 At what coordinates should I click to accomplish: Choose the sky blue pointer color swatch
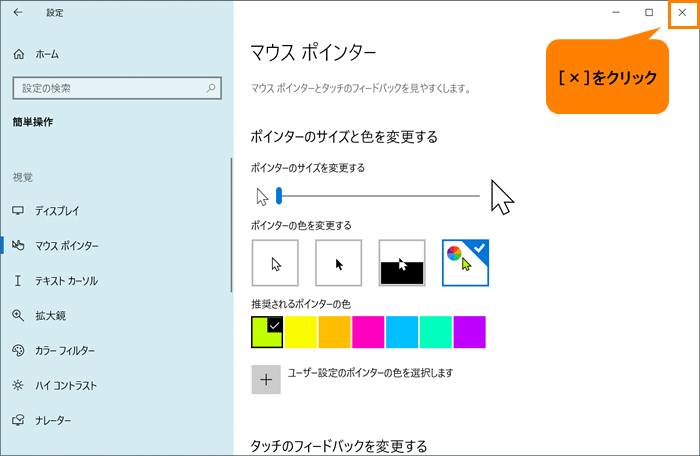(402, 332)
